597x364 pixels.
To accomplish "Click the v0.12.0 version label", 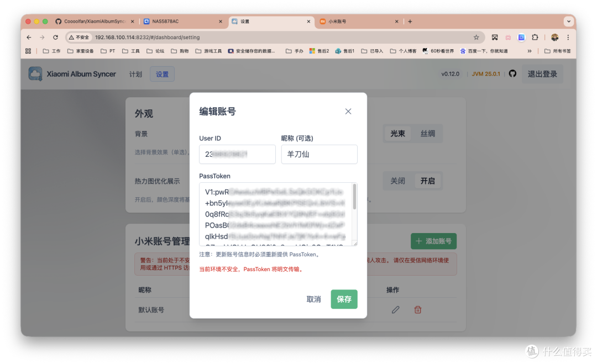I will coord(451,74).
